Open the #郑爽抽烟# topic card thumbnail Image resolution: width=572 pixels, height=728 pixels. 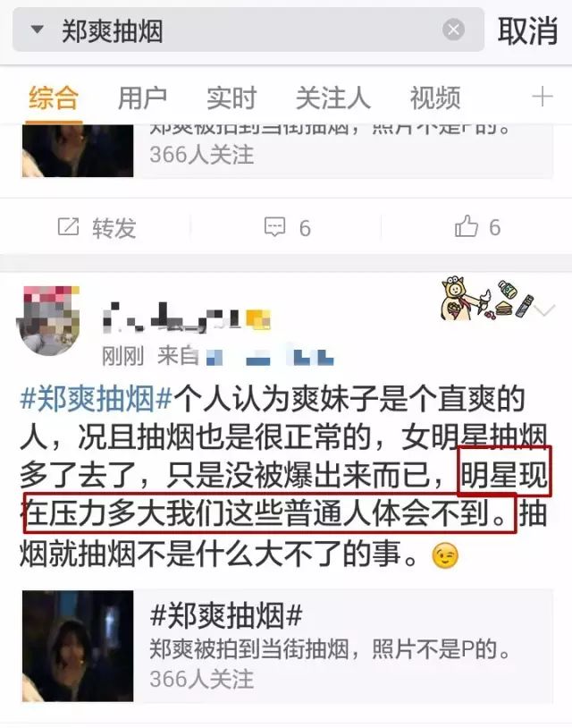78,646
